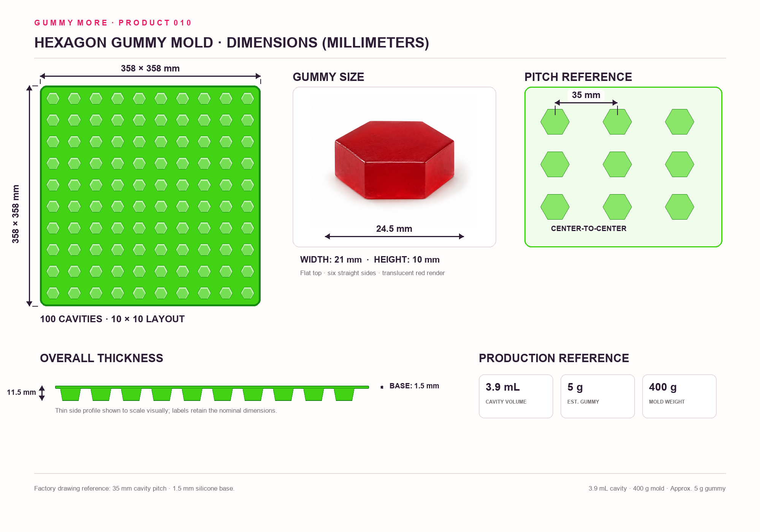Click the Pitch Reference heading

click(578, 77)
